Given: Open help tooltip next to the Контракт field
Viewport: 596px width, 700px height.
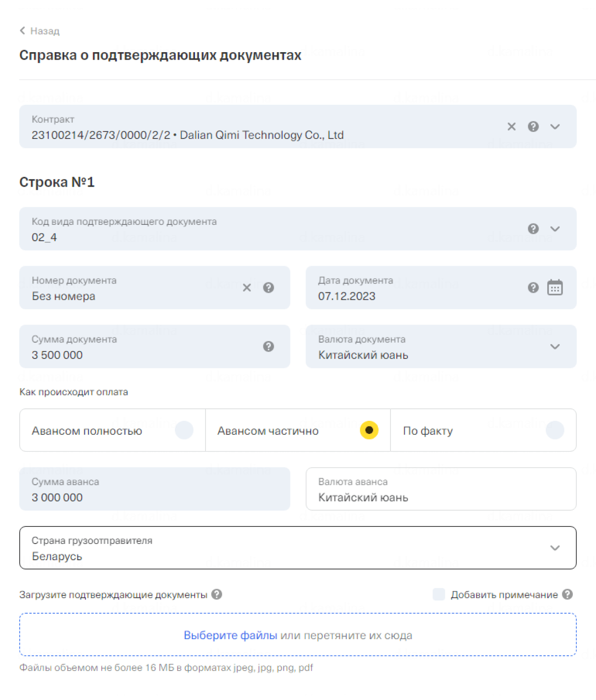Looking at the screenshot, I should (533, 127).
